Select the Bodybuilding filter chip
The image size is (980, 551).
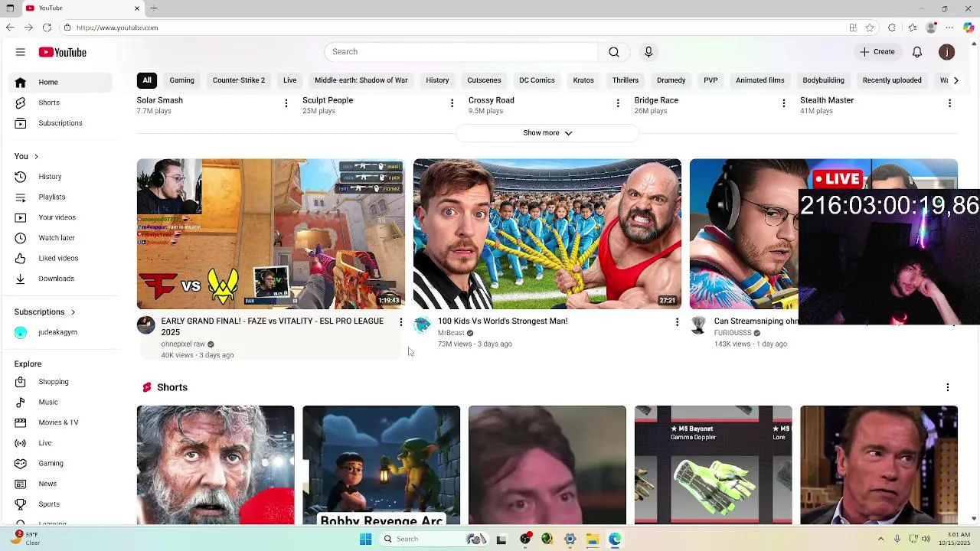point(823,80)
